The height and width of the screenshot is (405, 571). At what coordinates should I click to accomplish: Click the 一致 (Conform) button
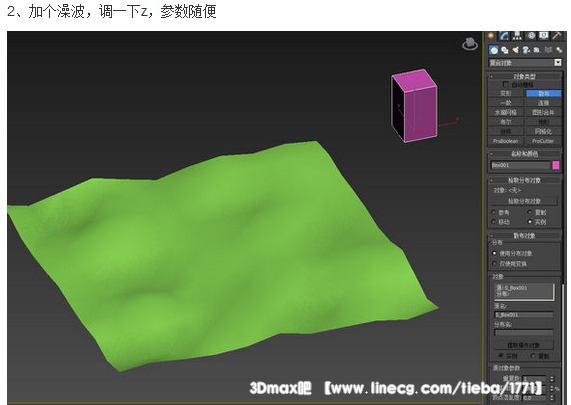pos(506,103)
